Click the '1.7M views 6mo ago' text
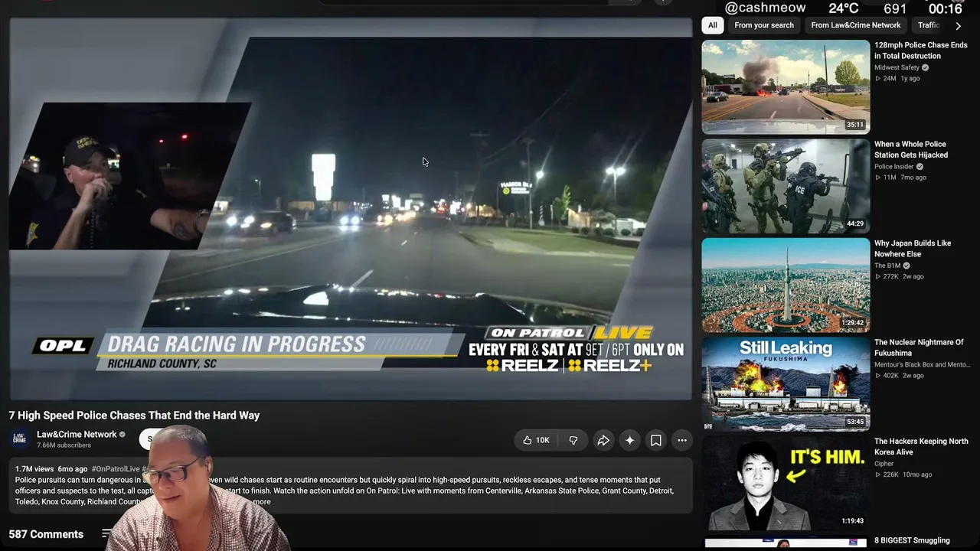980x551 pixels. [x=51, y=468]
